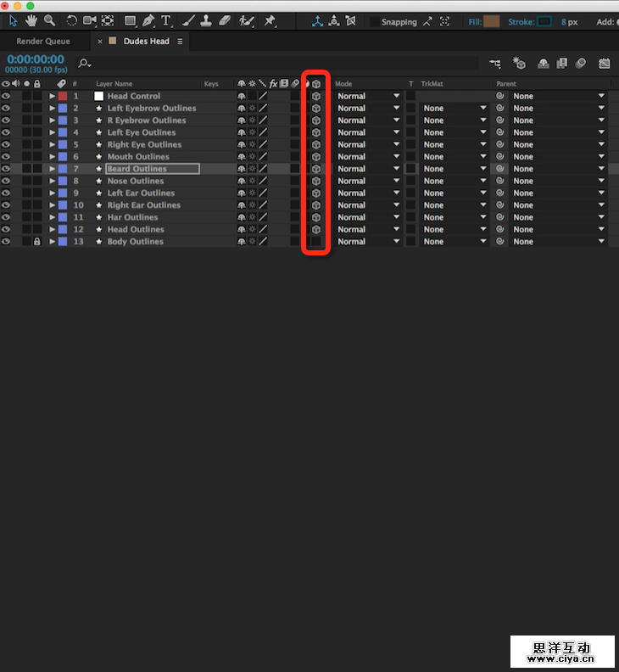Select the Roto Brush tool
This screenshot has height=672, width=619.
[x=247, y=20]
